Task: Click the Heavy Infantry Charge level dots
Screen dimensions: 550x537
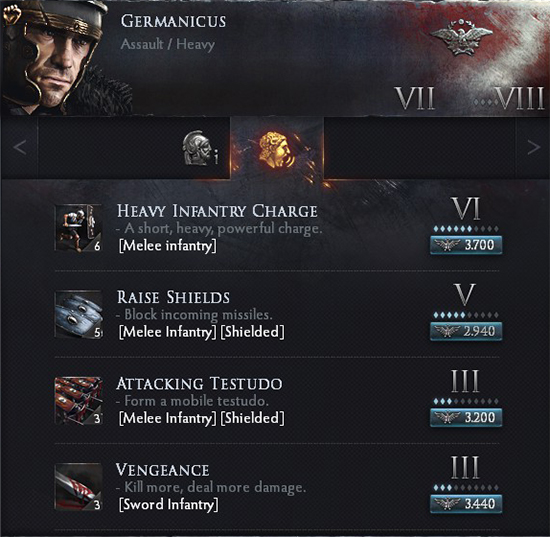Action: coord(466,229)
